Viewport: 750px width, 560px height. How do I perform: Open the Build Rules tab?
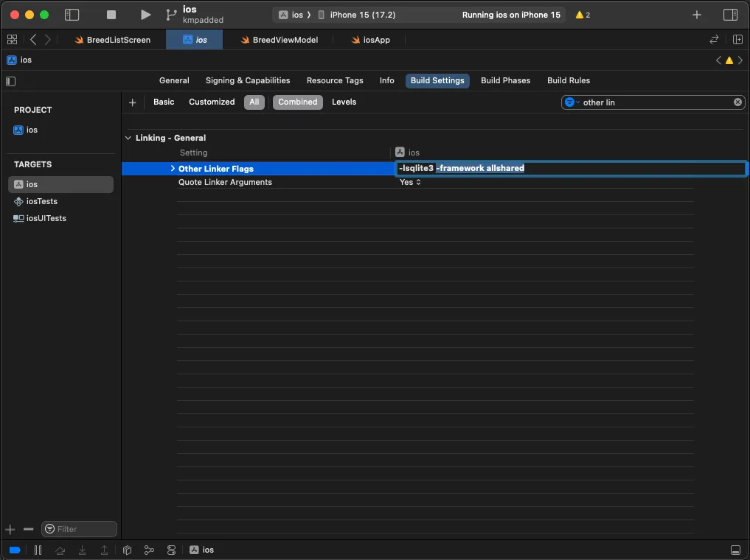click(569, 80)
